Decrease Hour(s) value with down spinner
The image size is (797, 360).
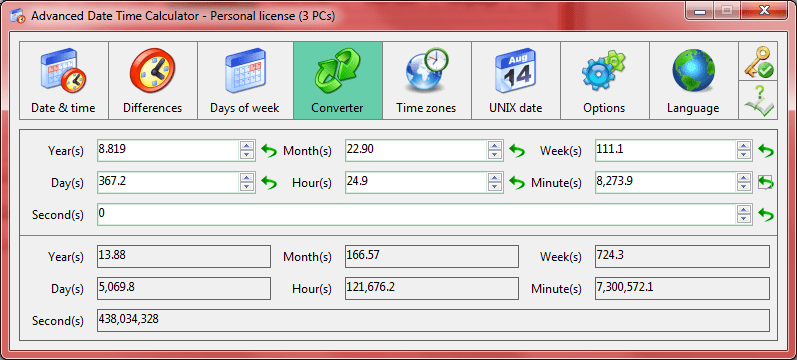tap(495, 187)
